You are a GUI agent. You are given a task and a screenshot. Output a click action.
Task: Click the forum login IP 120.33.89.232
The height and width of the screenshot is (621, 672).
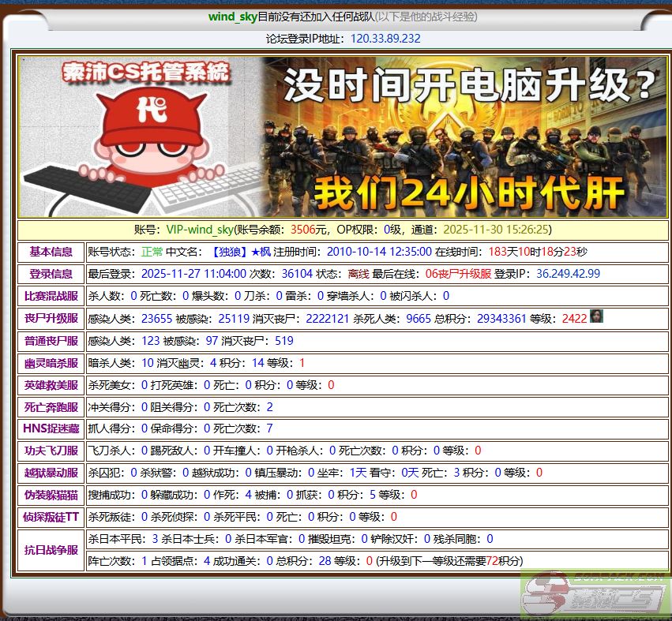385,39
